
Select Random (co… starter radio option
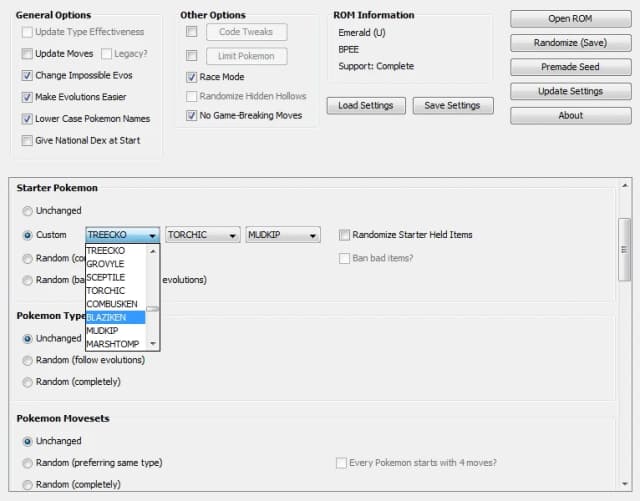[27, 258]
